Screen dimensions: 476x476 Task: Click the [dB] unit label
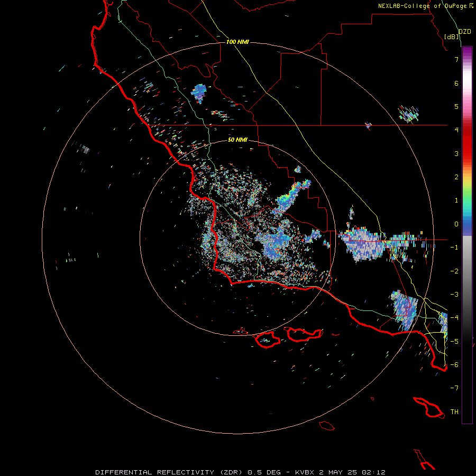tap(452, 36)
